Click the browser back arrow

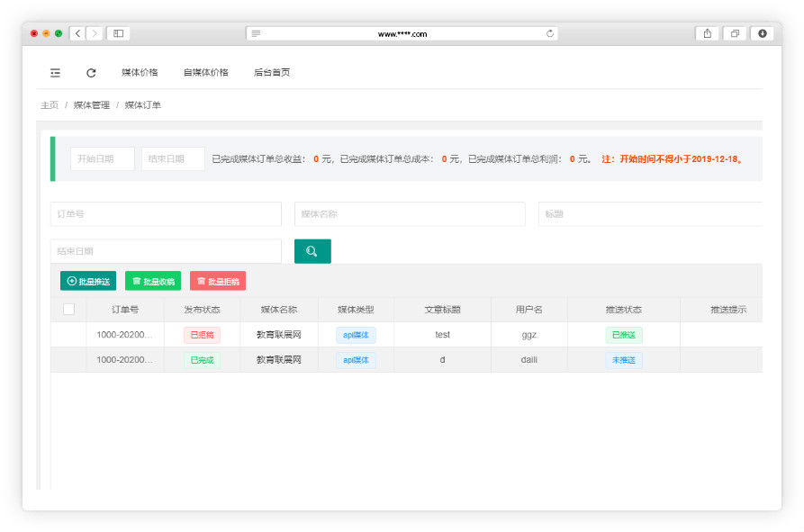[77, 33]
